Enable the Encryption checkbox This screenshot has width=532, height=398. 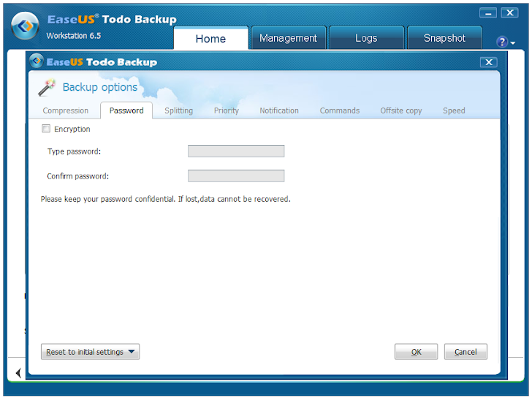pyautogui.click(x=46, y=129)
